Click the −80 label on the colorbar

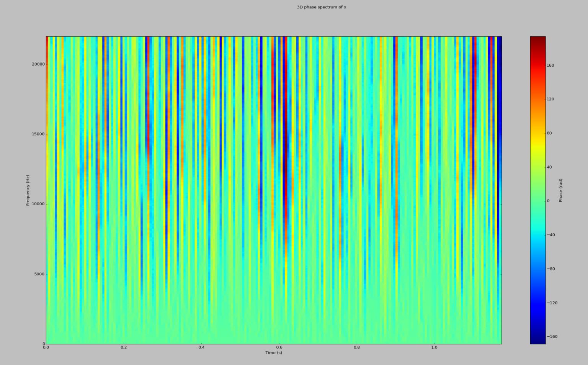coord(551,269)
